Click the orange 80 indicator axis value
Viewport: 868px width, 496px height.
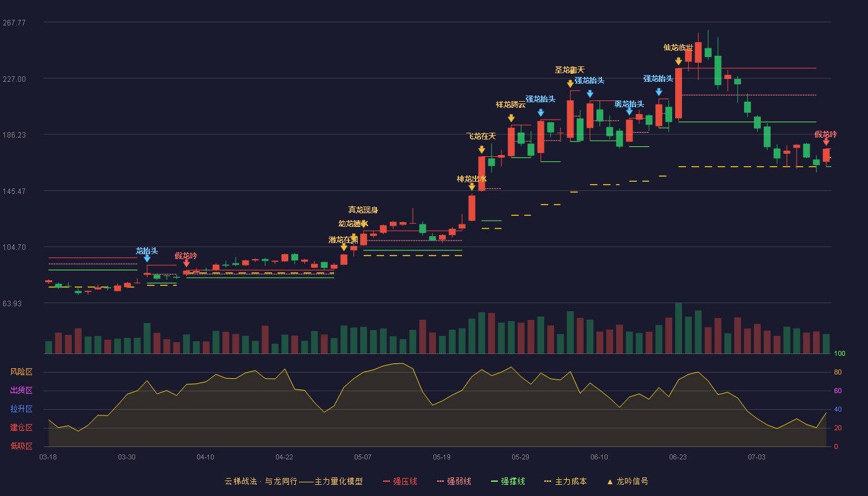tap(838, 373)
